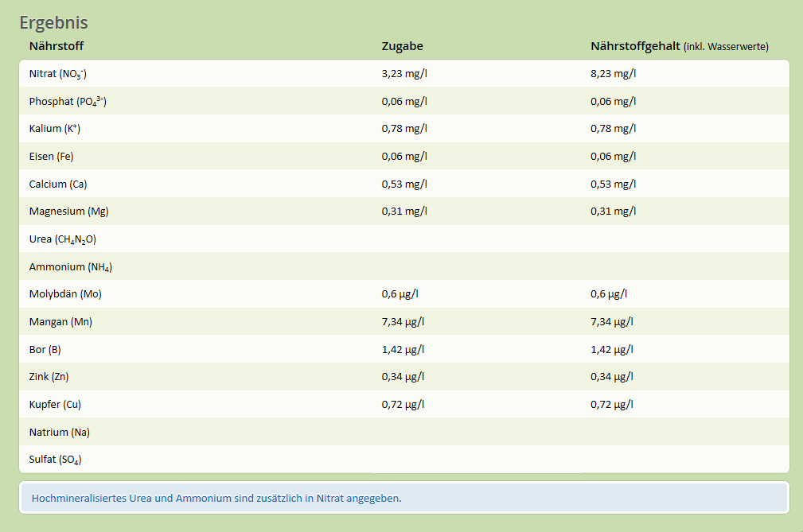Click the Hochmineralisiertes Urea info note
803x532 pixels.
point(216,499)
